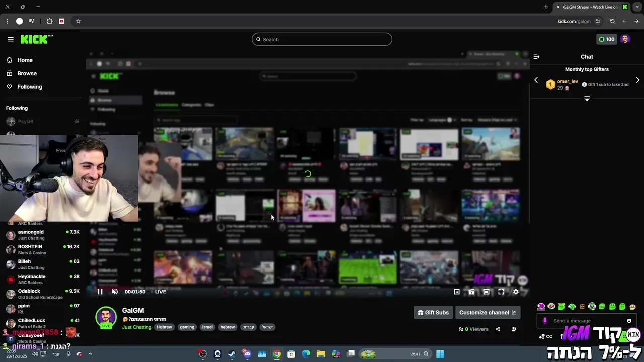Select the lowercase hebrew tag
This screenshot has height=362, width=644.
(x=228, y=327)
